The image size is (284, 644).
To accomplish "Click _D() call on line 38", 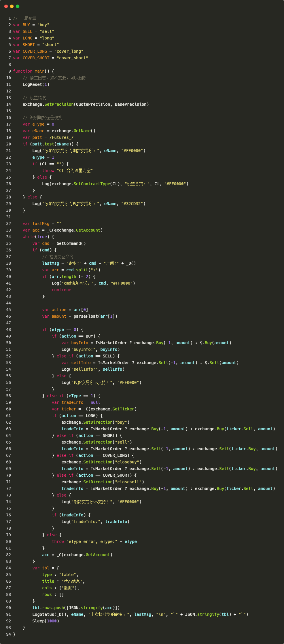I will [x=131, y=263].
